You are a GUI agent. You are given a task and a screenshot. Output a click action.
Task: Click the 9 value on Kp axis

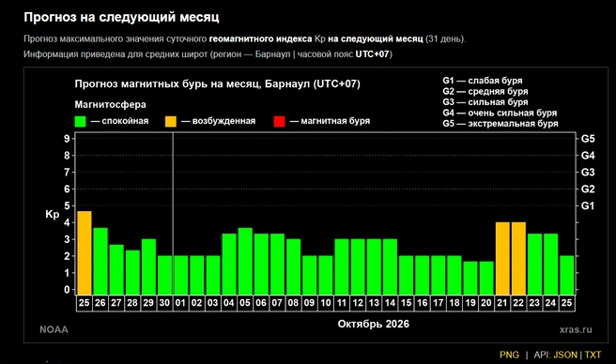coord(67,139)
